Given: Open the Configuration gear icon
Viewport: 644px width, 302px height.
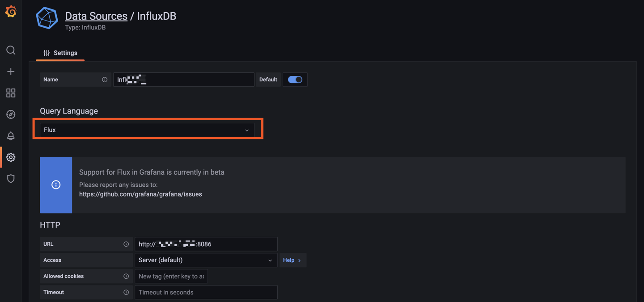Looking at the screenshot, I should tap(11, 157).
